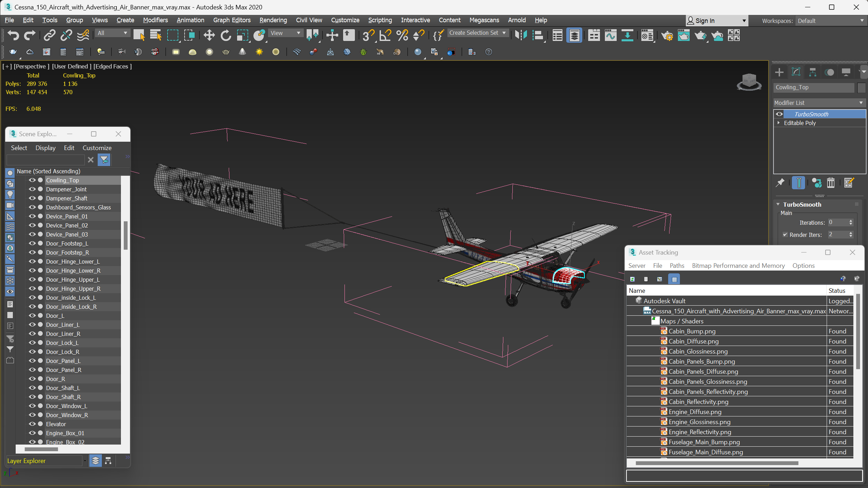Open Display menu in Scene Explorer
This screenshot has height=488, width=868.
pos(46,148)
